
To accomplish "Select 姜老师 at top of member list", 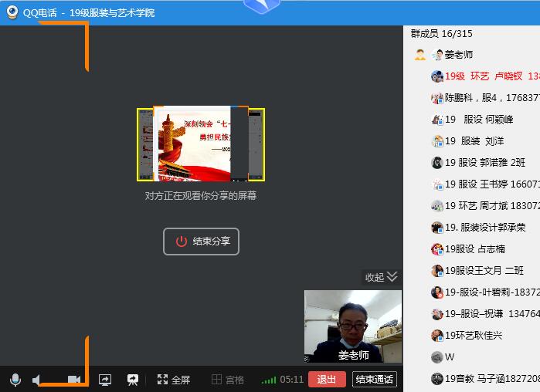I will pos(458,55).
